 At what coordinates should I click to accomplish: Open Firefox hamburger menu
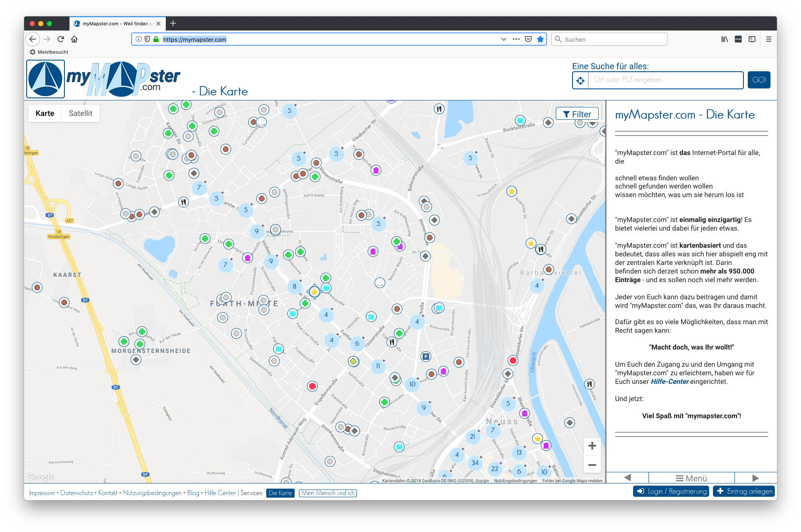tap(769, 39)
